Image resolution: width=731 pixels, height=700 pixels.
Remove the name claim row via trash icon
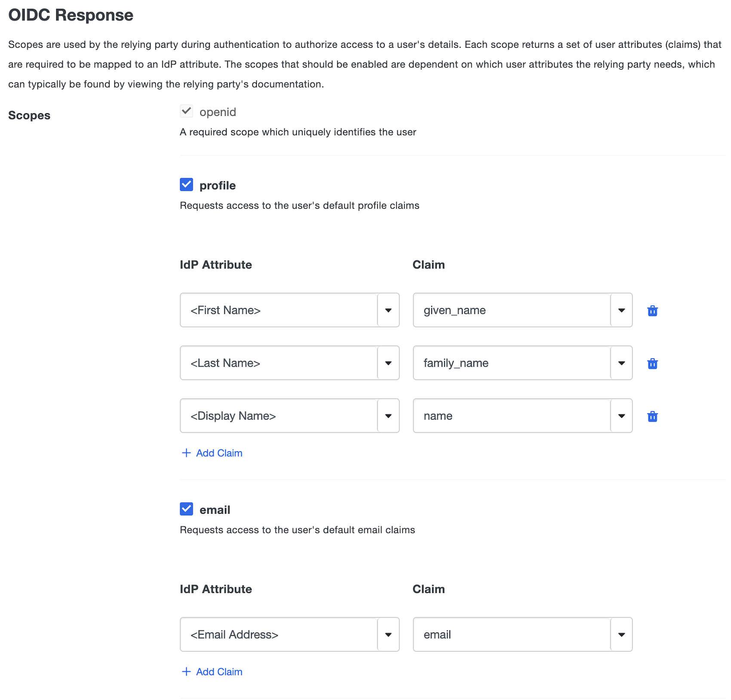(653, 416)
